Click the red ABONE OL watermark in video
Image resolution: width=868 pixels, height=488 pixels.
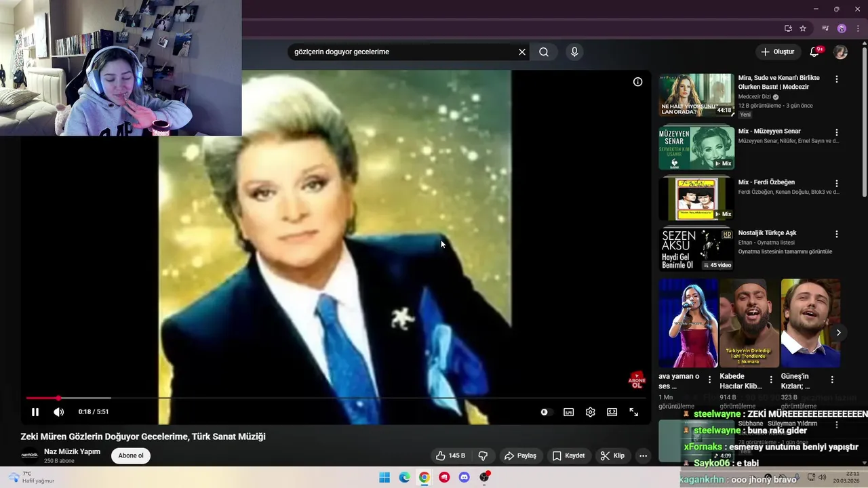point(637,380)
